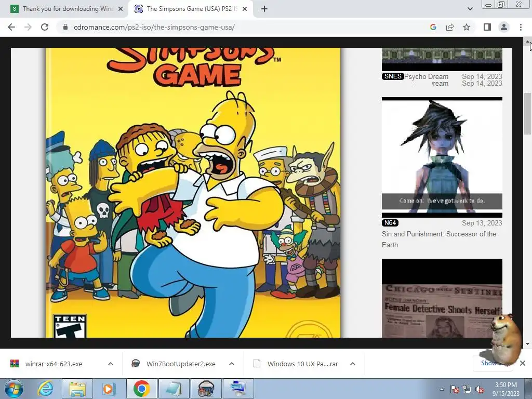
Task: Open the Psycho Dream thumbnail image
Action: [x=442, y=59]
